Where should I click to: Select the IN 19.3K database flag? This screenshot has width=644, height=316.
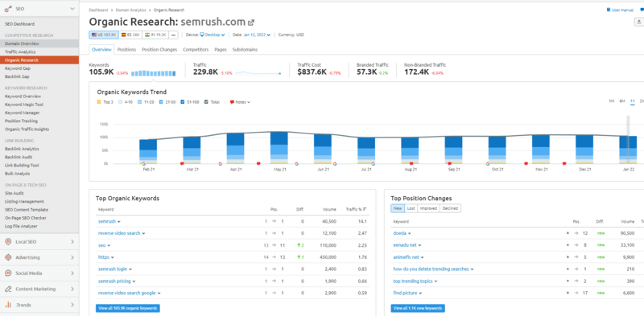click(155, 35)
